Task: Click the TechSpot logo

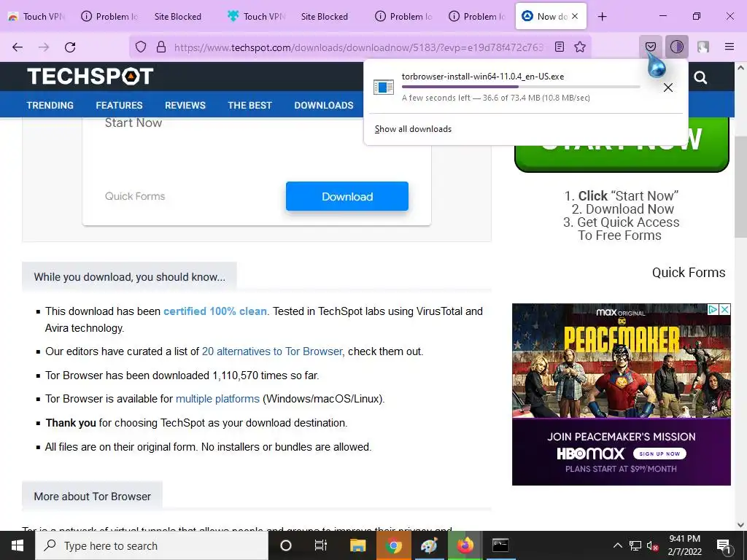Action: (x=90, y=76)
